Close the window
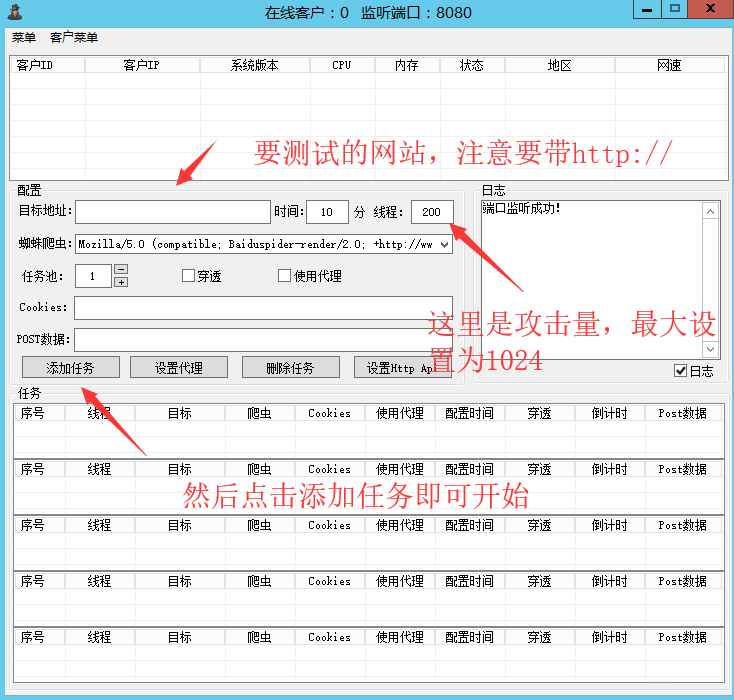This screenshot has width=734, height=700. 710,9
